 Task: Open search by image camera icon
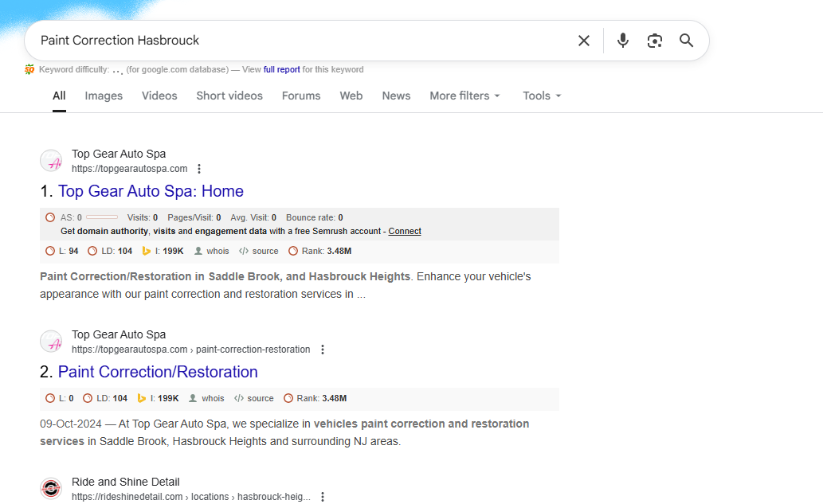[x=655, y=41]
